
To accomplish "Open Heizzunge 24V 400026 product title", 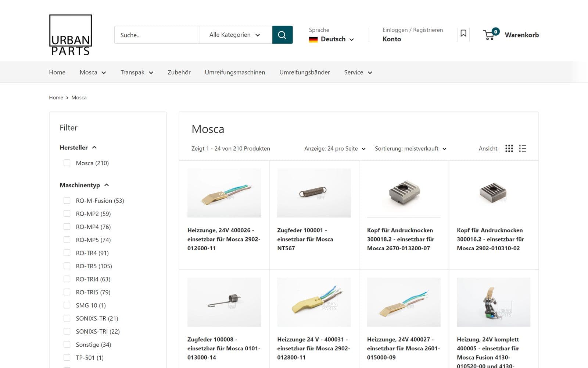I will pos(224,239).
